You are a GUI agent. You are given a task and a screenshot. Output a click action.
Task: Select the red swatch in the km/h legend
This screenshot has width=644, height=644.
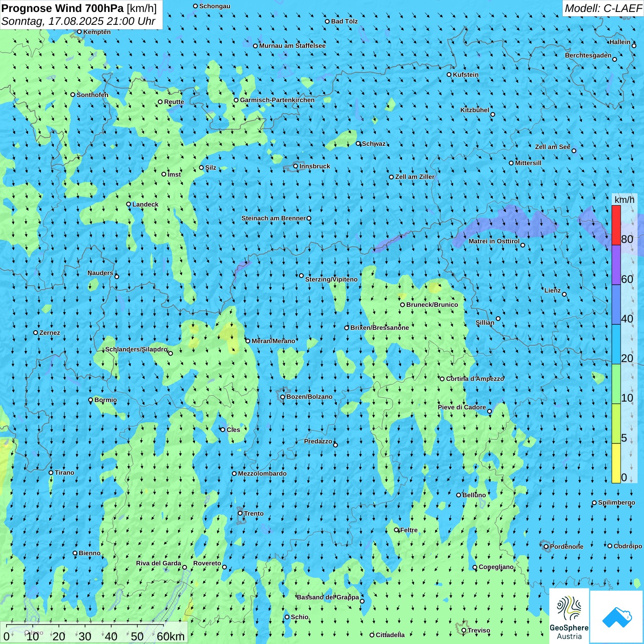[616, 225]
